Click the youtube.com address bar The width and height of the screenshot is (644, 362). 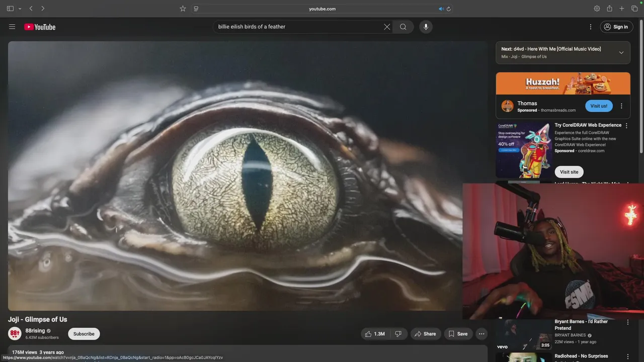click(322, 9)
